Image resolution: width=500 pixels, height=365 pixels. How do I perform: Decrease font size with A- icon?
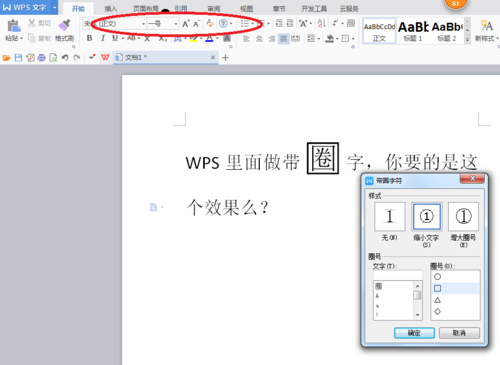pos(197,24)
